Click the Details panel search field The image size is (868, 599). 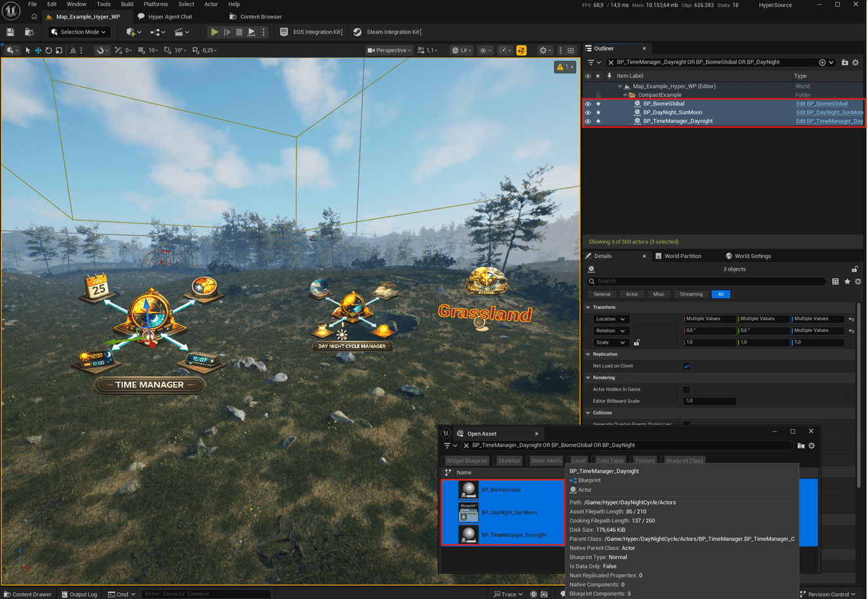point(707,281)
